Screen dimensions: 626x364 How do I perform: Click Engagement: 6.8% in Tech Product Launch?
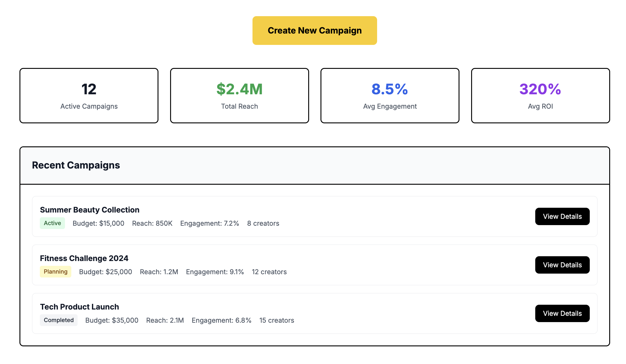point(221,321)
